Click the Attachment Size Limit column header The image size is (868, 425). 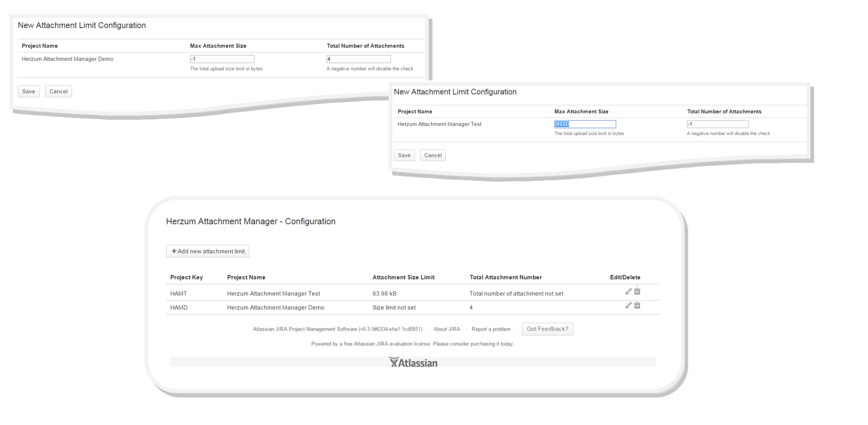pos(403,277)
